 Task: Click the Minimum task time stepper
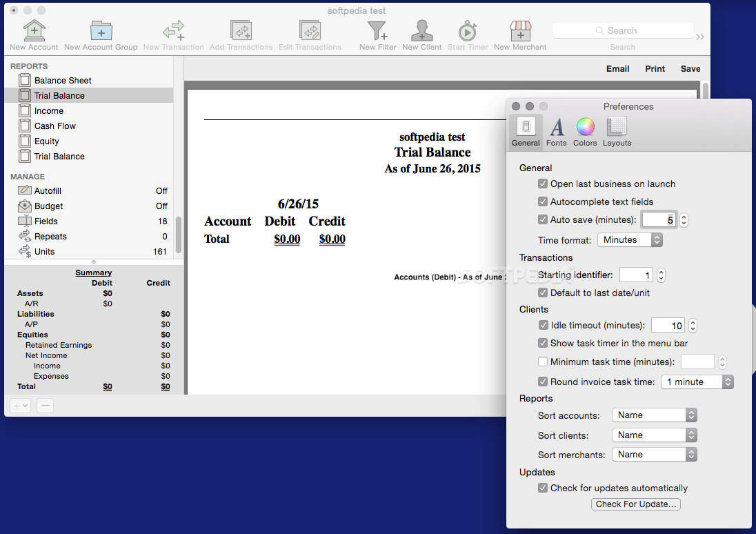[x=722, y=362]
